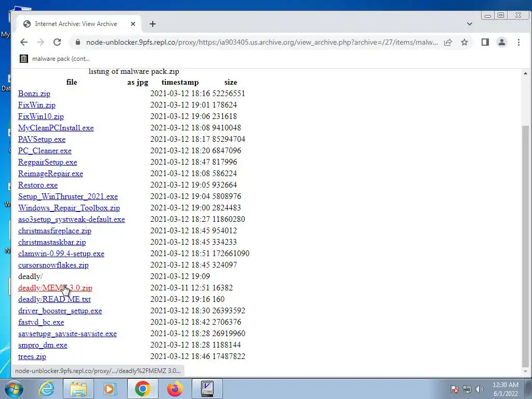Download Bonzi.zip
This screenshot has width=532, height=399.
click(x=34, y=94)
